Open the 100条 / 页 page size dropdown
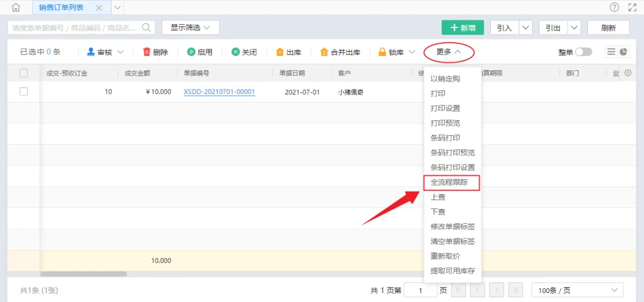Screen dimensions: 644x302 tap(577, 290)
